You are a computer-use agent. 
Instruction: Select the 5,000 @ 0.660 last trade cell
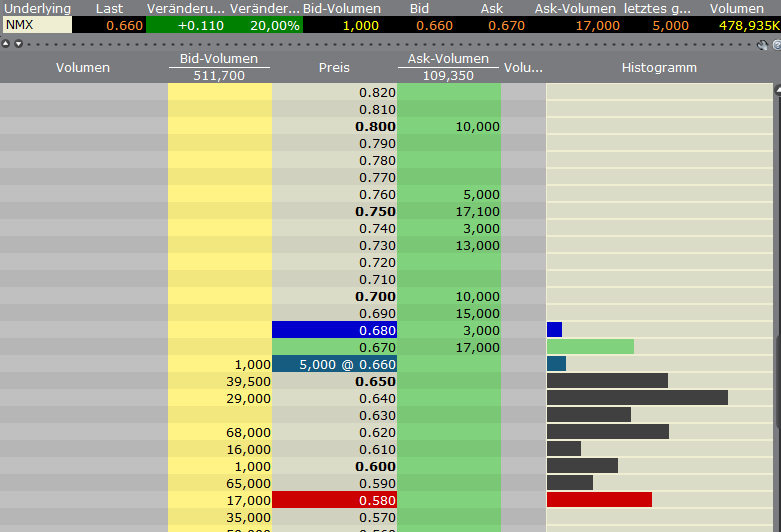[334, 364]
